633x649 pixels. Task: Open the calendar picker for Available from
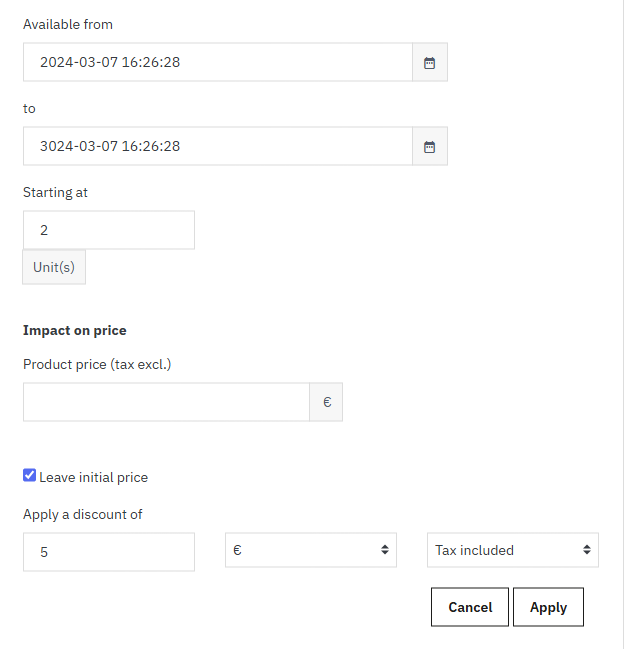pos(430,62)
